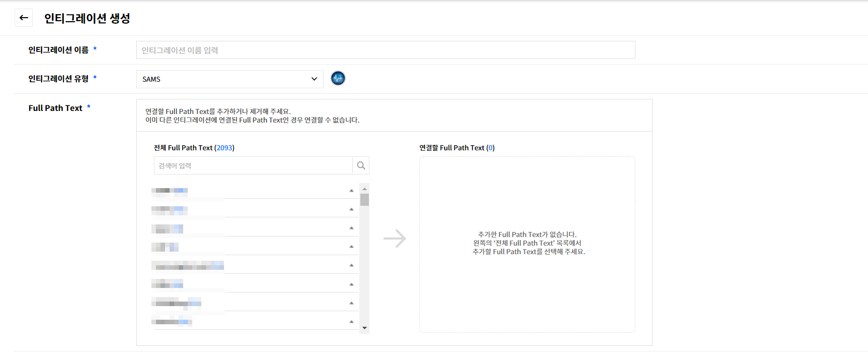Screen dimensions: 868x353
Task: Collapse the first item in Full Path list
Action: [x=351, y=191]
